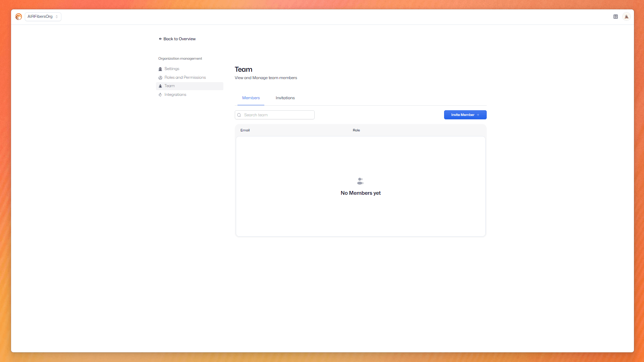Open the AIRFibersOrg organization switcher
Image resolution: width=644 pixels, height=362 pixels.
pos(43,17)
